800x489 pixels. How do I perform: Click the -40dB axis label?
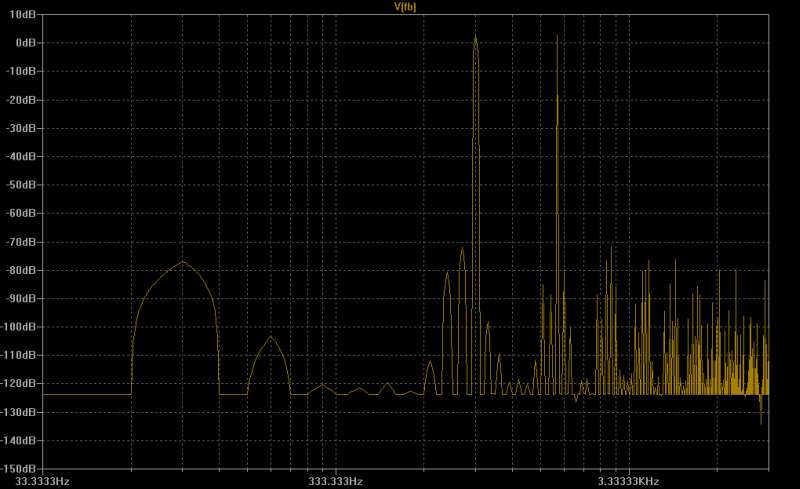(x=21, y=156)
